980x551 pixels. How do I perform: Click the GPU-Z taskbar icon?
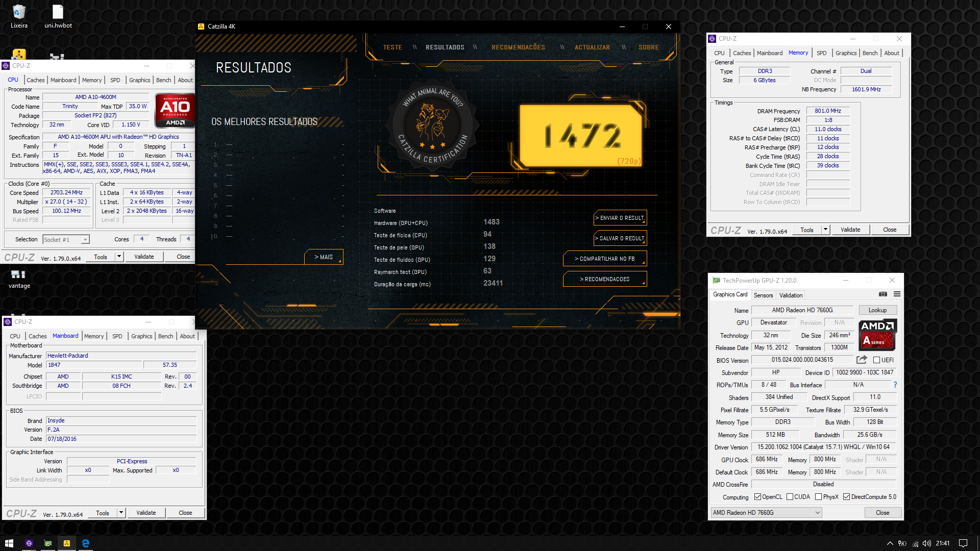(48, 543)
